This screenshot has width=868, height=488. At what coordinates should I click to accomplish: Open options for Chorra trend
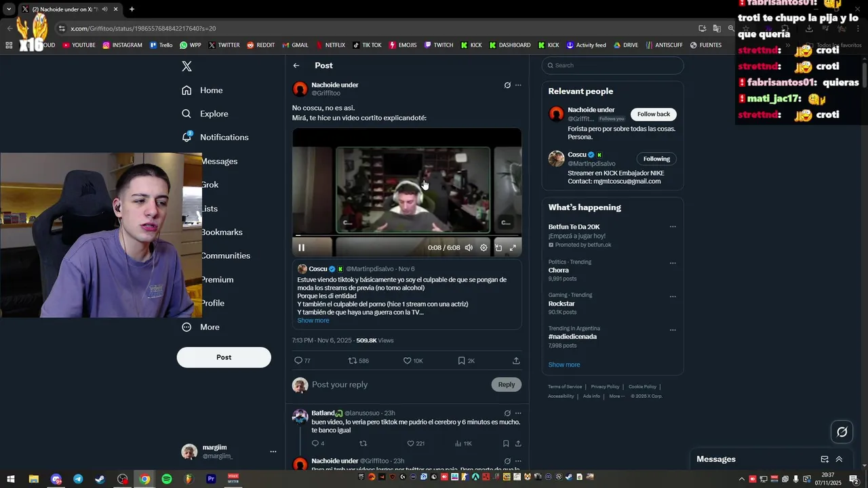[673, 263]
